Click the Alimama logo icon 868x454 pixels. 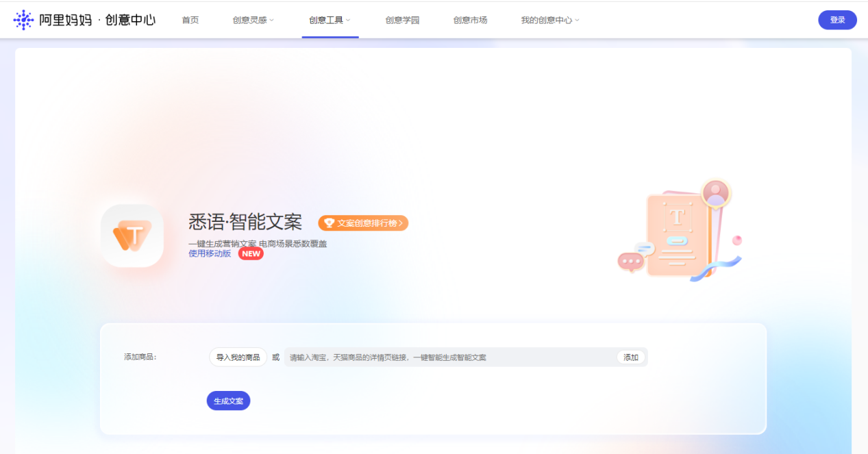[x=23, y=20]
